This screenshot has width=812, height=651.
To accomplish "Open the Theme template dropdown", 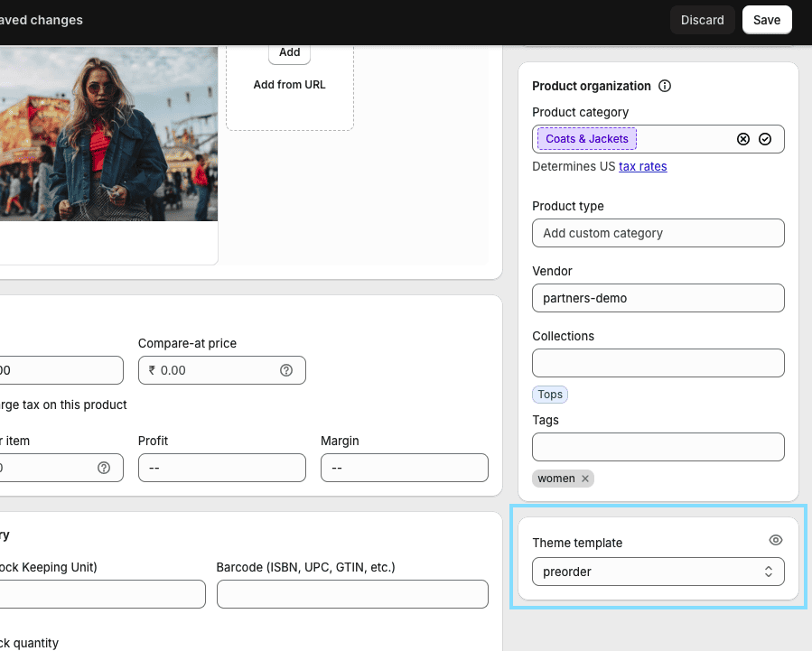I will (x=658, y=572).
